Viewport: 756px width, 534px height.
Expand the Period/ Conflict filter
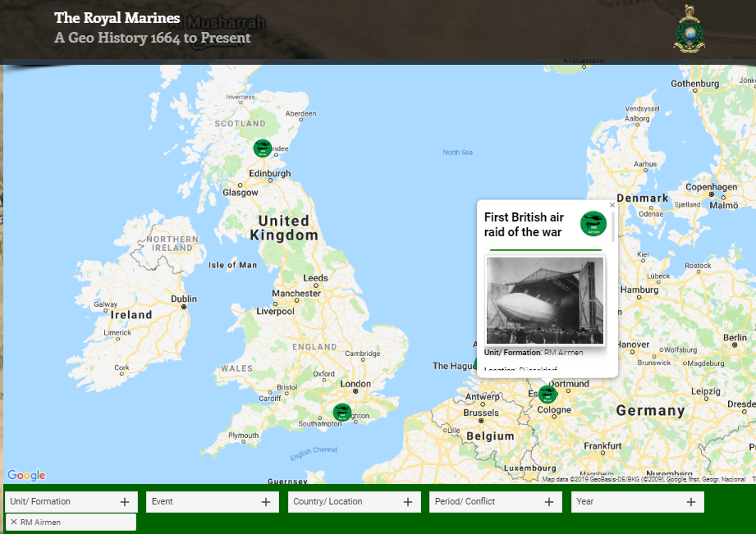[496, 502]
